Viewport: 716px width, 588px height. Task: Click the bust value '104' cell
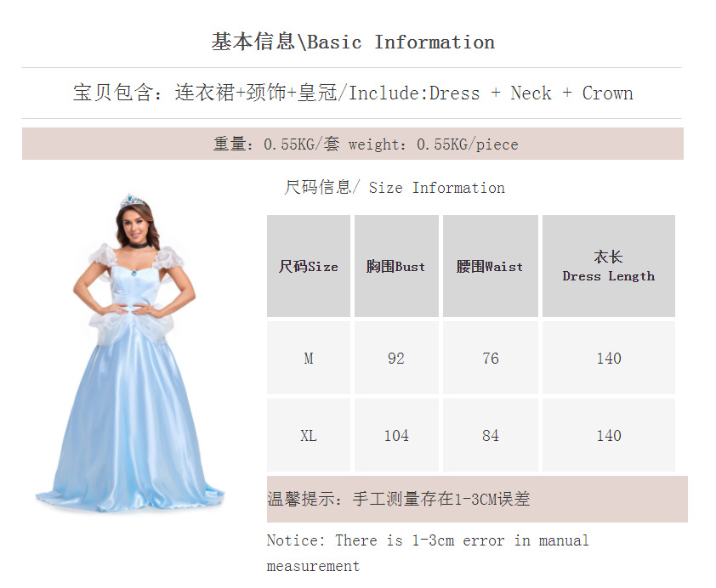[396, 435]
